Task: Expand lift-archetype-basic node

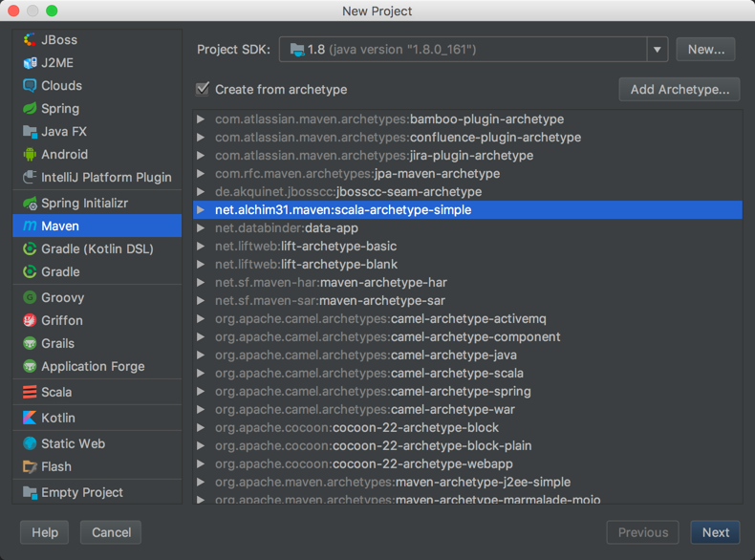Action: pyautogui.click(x=201, y=246)
